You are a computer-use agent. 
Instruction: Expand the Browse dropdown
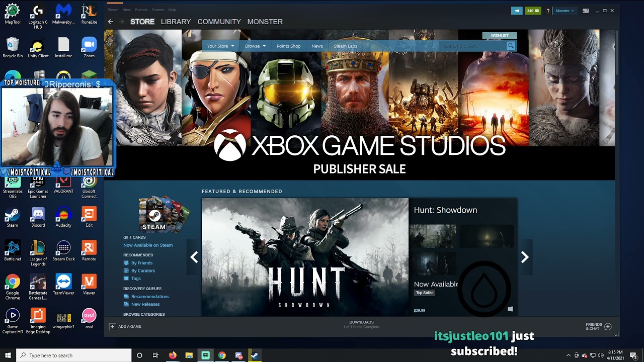(255, 46)
